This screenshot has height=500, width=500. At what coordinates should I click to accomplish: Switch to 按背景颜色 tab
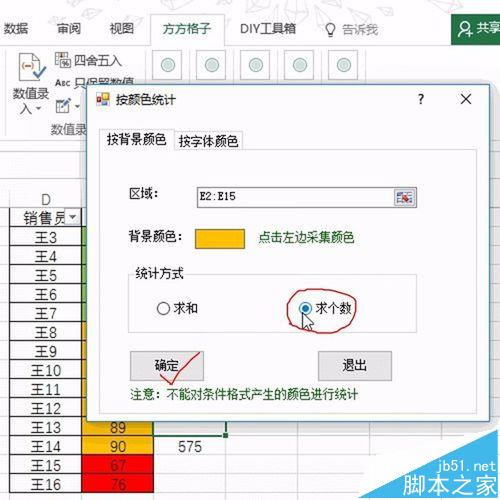coord(136,140)
